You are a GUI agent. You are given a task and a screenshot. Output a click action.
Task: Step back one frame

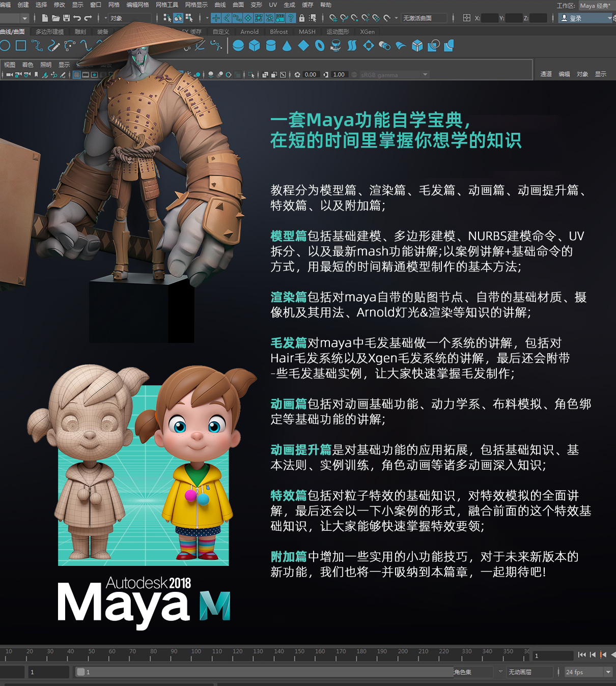593,655
